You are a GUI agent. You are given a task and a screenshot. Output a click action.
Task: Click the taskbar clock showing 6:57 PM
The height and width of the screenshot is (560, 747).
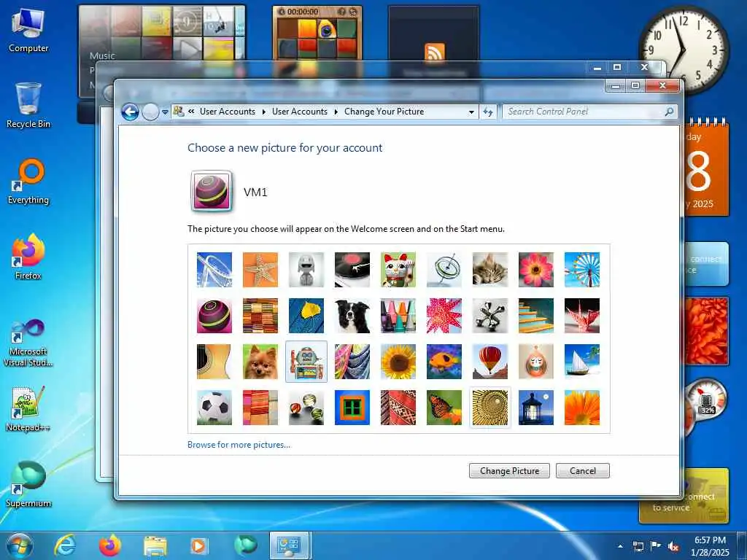click(710, 546)
